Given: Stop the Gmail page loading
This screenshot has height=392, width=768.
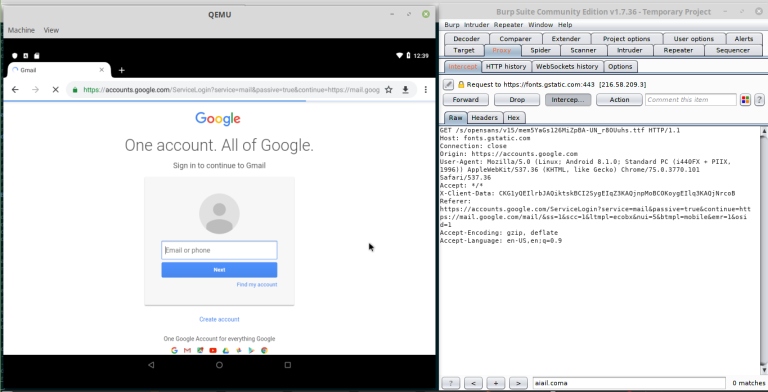Looking at the screenshot, I should (55, 90).
